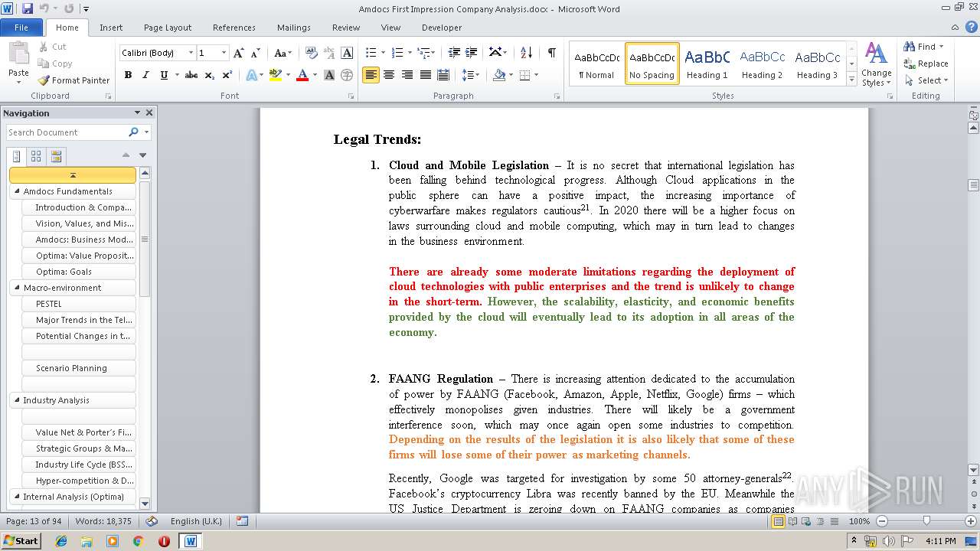Click the Change Styles icon

click(876, 64)
